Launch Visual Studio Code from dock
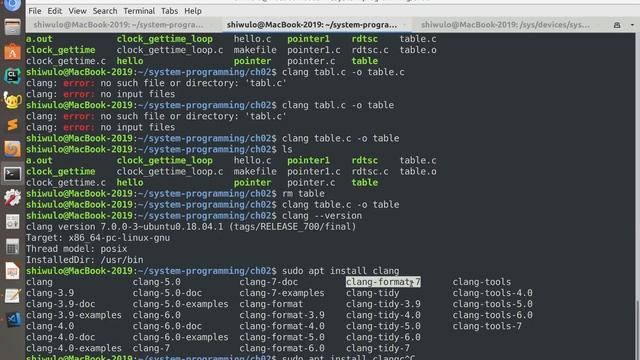Image resolution: width=640 pixels, height=360 pixels. coord(12,319)
